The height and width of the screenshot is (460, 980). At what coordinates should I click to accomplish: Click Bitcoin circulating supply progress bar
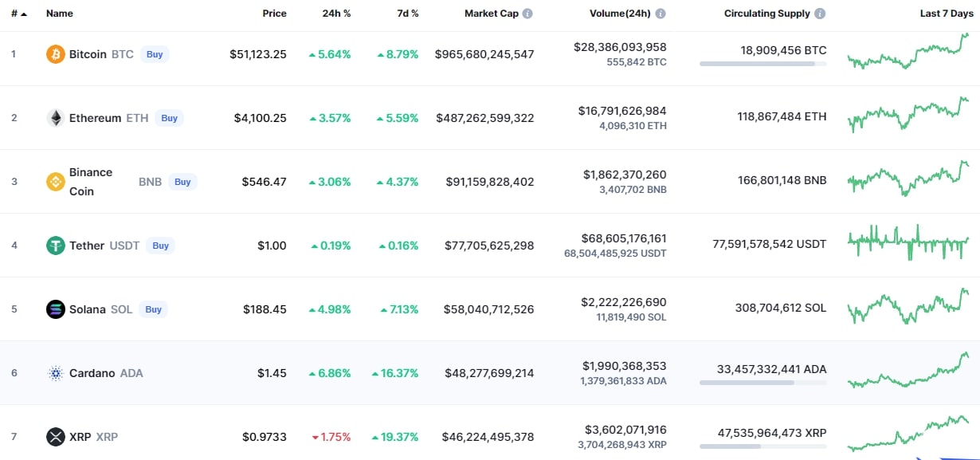pyautogui.click(x=762, y=64)
